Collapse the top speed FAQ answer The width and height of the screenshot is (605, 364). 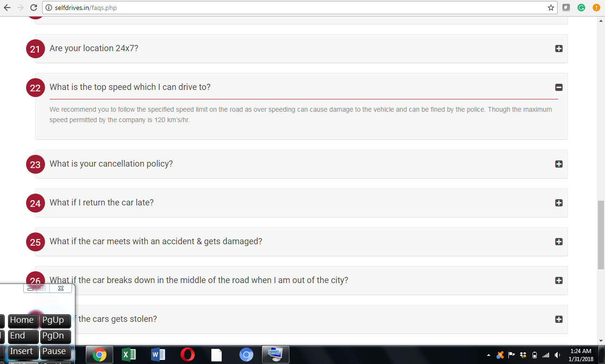[559, 87]
